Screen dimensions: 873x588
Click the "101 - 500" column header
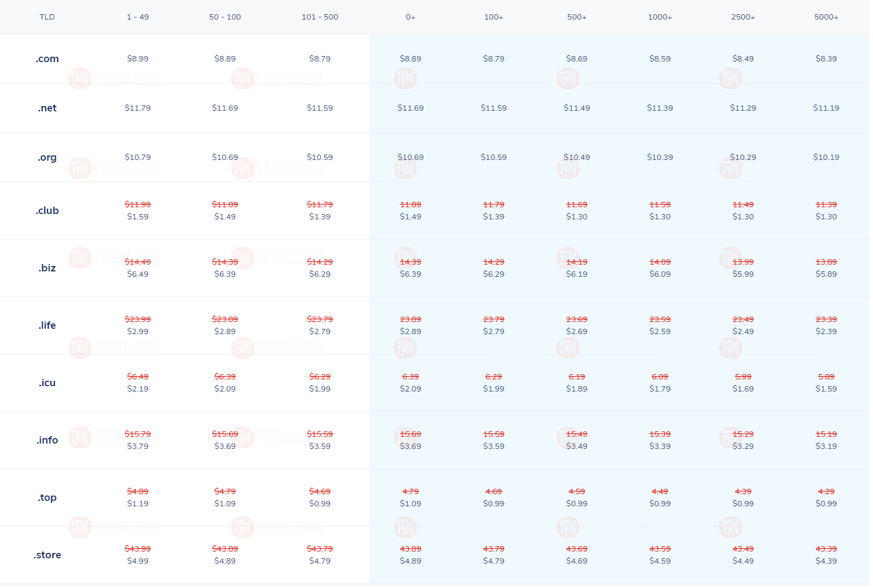320,17
